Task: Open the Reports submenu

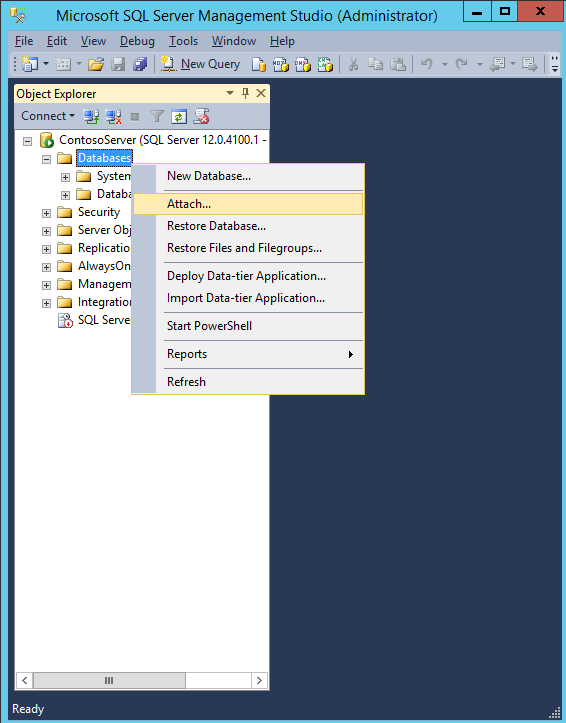Action: click(248, 354)
